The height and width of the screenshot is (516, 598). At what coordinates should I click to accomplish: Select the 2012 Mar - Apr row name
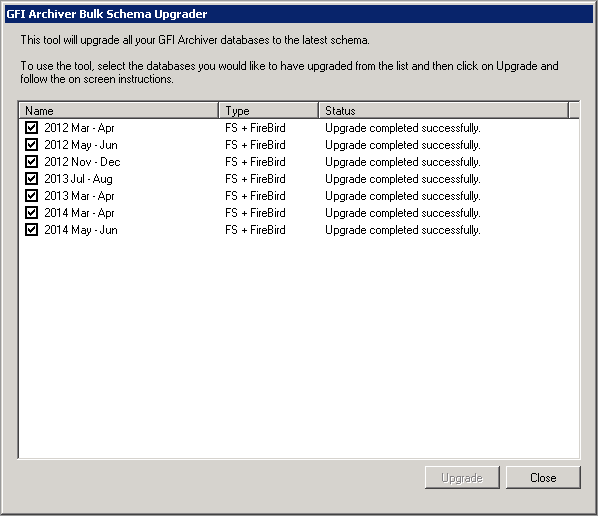pyautogui.click(x=79, y=128)
